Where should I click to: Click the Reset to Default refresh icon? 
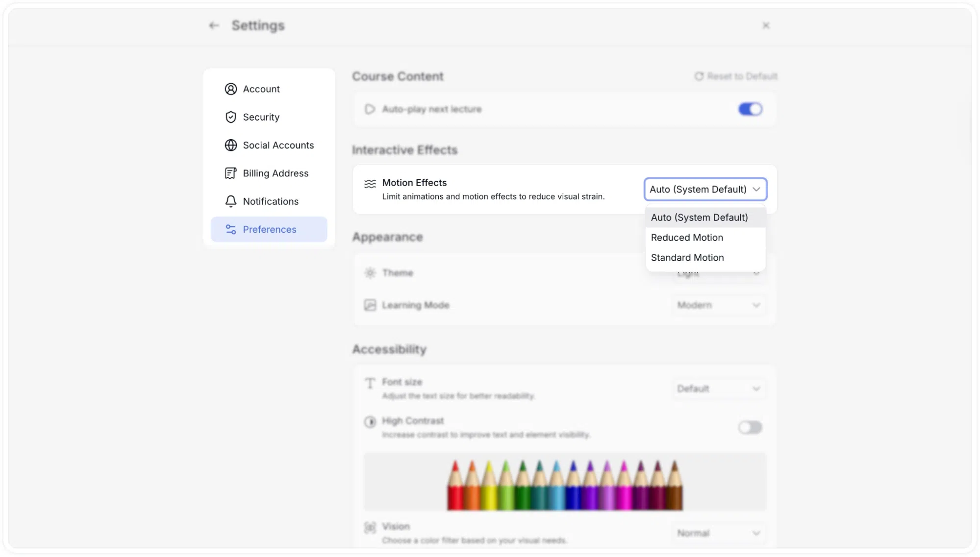(x=699, y=76)
